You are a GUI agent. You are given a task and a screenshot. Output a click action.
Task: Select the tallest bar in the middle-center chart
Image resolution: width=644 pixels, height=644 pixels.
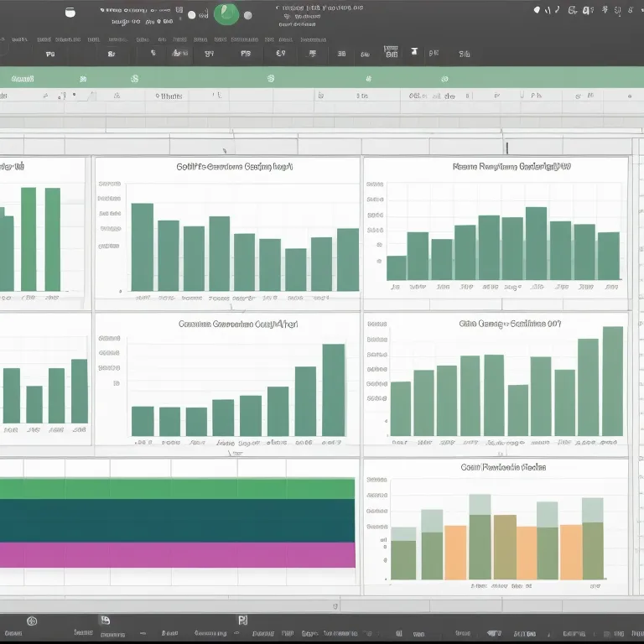click(333, 390)
